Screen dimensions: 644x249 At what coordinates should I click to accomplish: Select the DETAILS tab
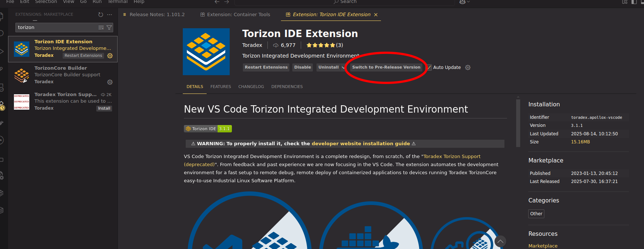[x=195, y=87]
